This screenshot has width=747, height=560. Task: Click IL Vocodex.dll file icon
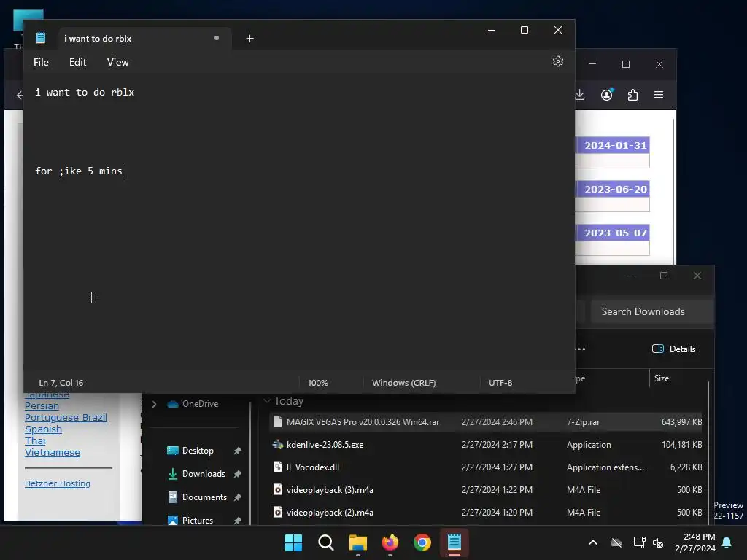(278, 467)
